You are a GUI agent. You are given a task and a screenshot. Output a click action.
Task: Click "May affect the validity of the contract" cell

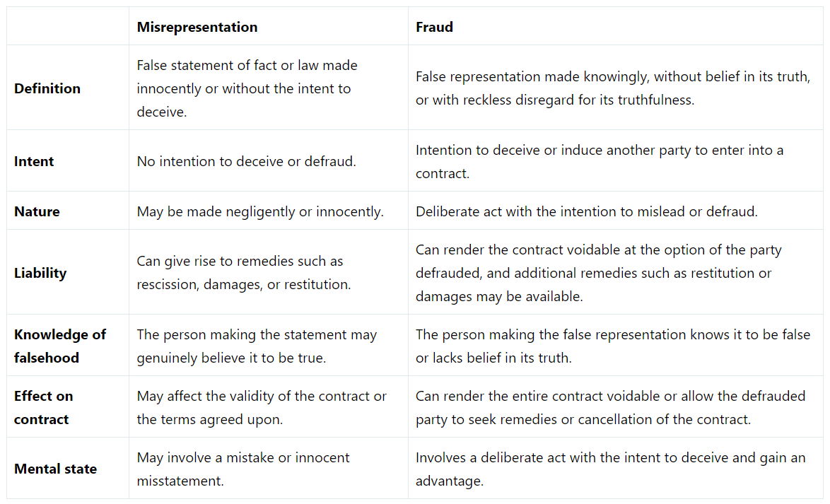pos(262,407)
